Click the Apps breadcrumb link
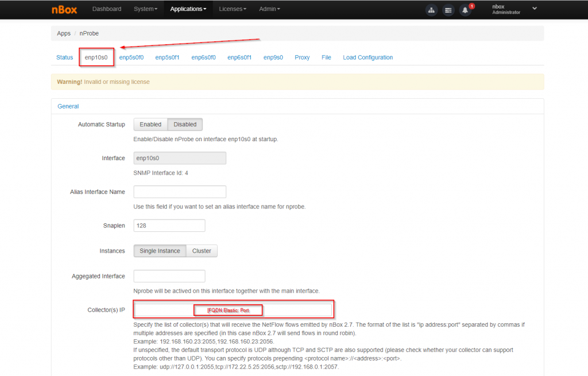Screen dimensions: 588x376 point(64,33)
